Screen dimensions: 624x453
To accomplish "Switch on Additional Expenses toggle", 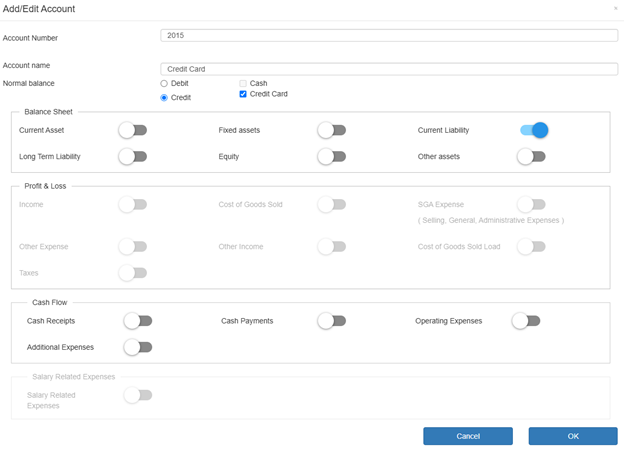I will 138,347.
